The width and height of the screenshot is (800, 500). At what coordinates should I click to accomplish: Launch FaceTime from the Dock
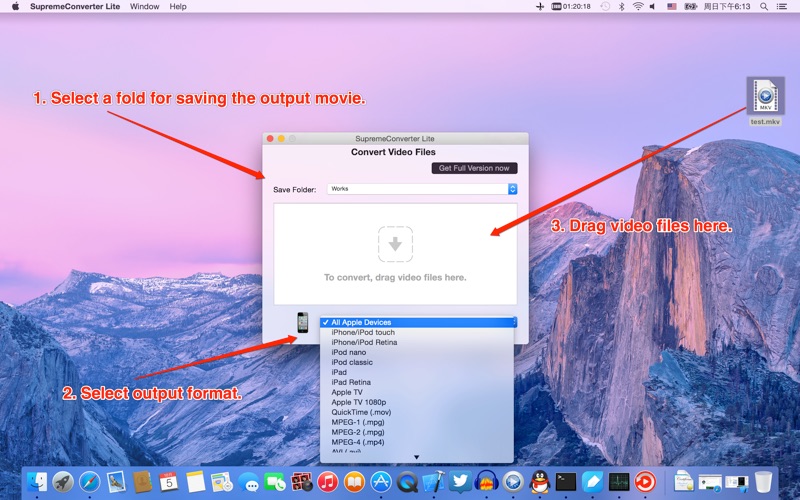click(x=274, y=482)
